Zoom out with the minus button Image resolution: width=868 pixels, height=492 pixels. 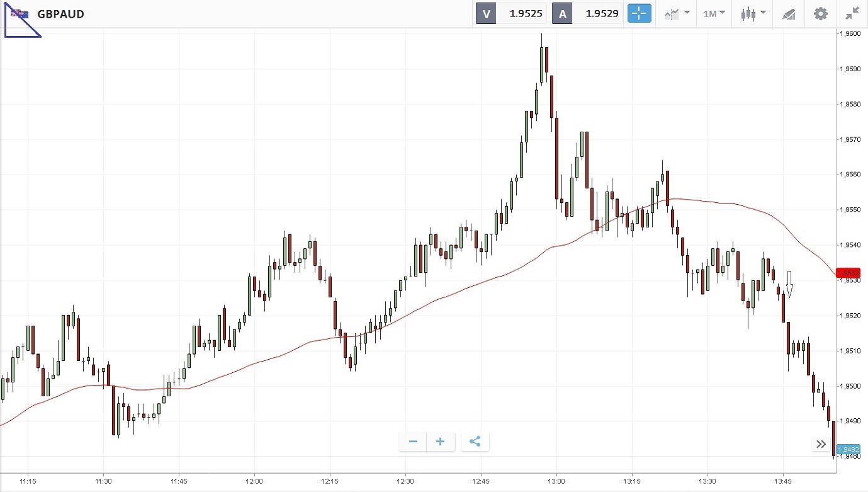coord(413,442)
